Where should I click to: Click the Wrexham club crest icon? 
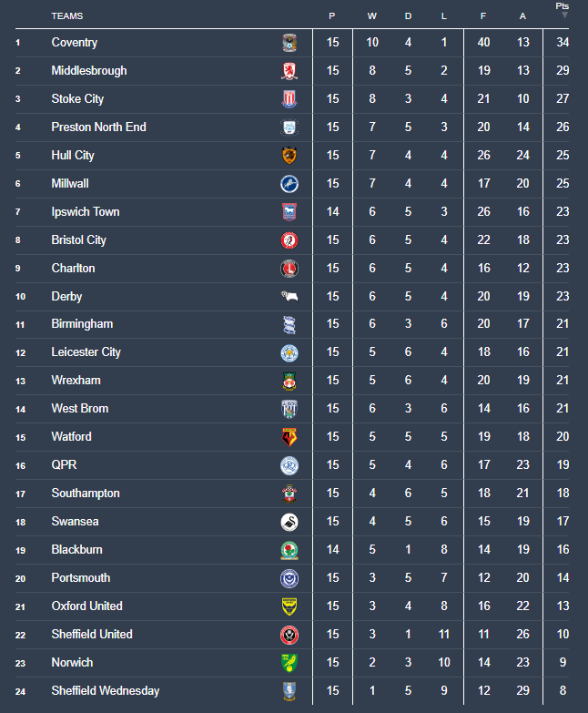point(289,381)
